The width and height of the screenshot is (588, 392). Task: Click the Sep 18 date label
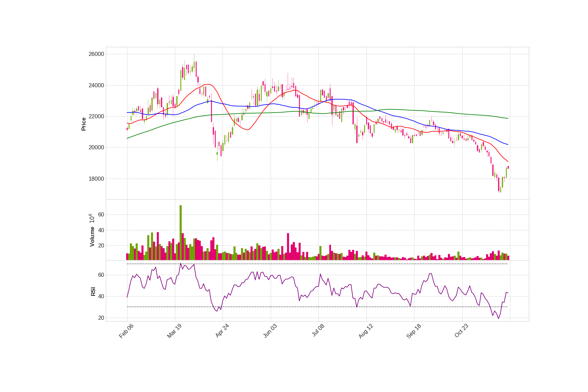coord(414,331)
